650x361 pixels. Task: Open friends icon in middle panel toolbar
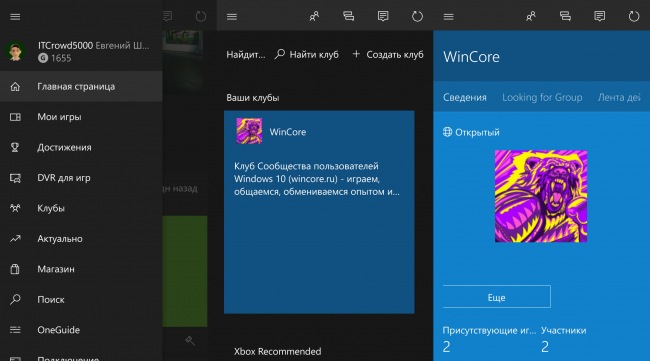(314, 16)
